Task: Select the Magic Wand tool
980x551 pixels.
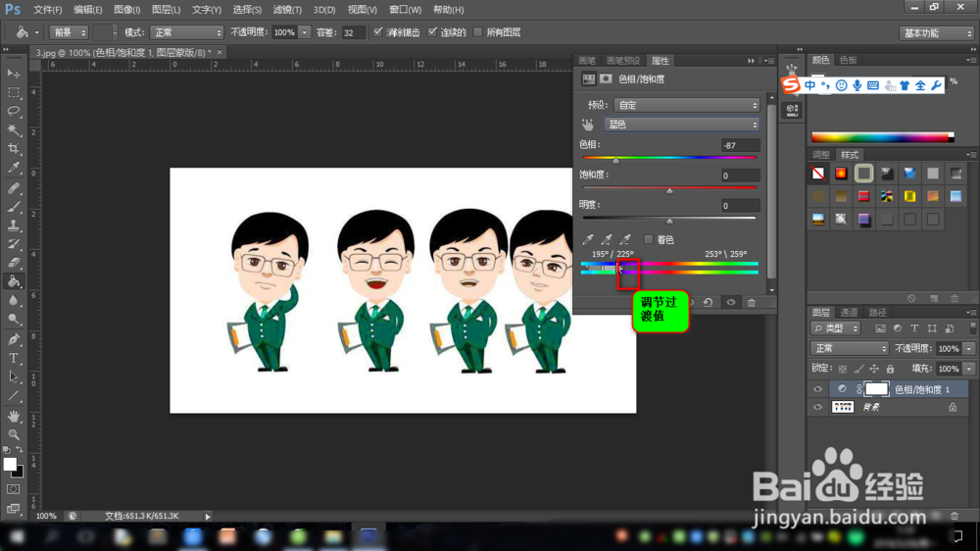Action: point(13,130)
